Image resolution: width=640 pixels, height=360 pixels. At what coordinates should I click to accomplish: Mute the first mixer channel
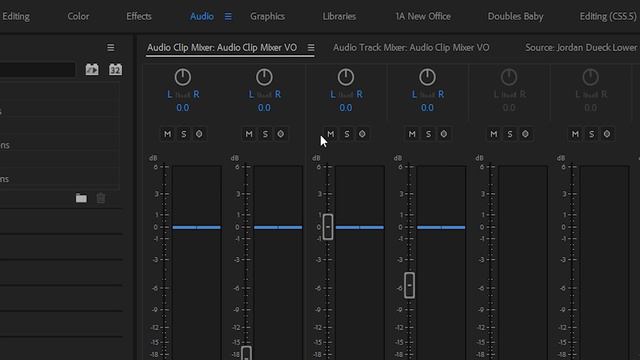coord(167,134)
